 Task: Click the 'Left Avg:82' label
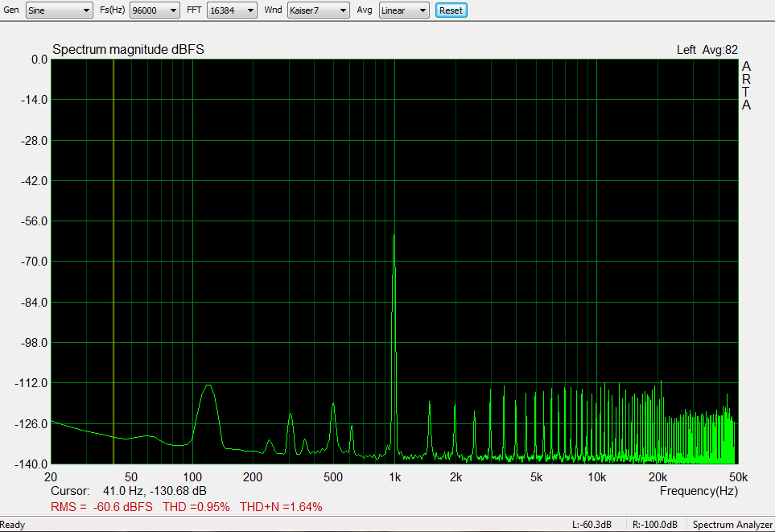pyautogui.click(x=707, y=50)
